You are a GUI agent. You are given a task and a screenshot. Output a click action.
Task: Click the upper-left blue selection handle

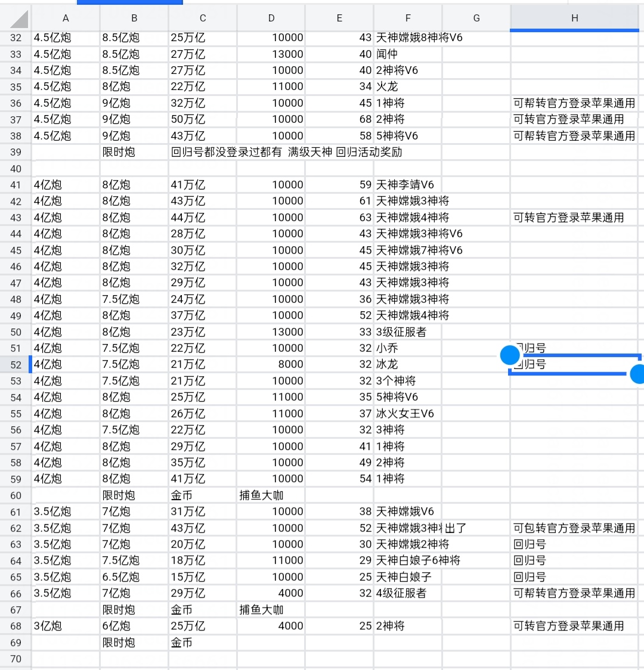pyautogui.click(x=510, y=355)
